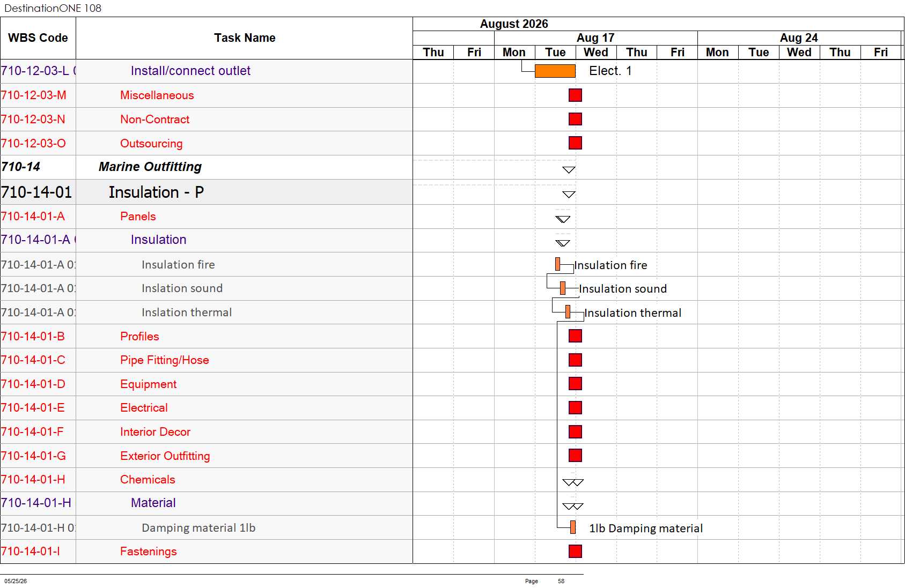Select the red Electrical milestone square
The image size is (905, 588).
click(x=575, y=408)
